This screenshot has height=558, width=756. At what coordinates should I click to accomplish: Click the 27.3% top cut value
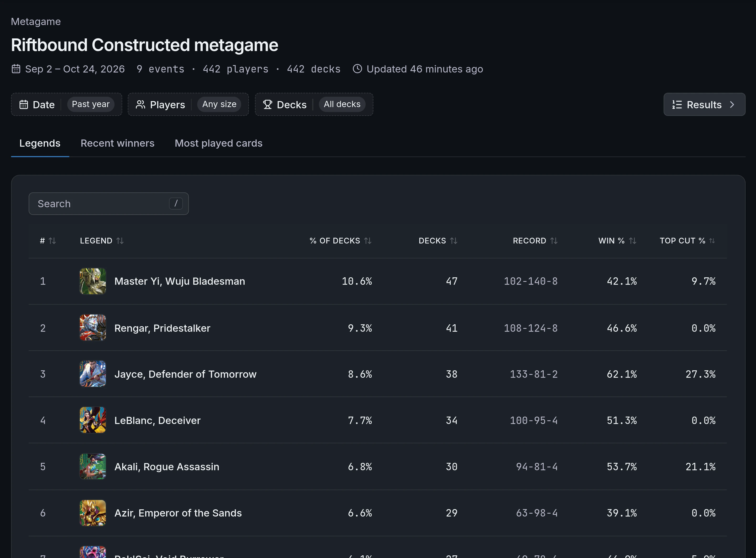(x=700, y=374)
